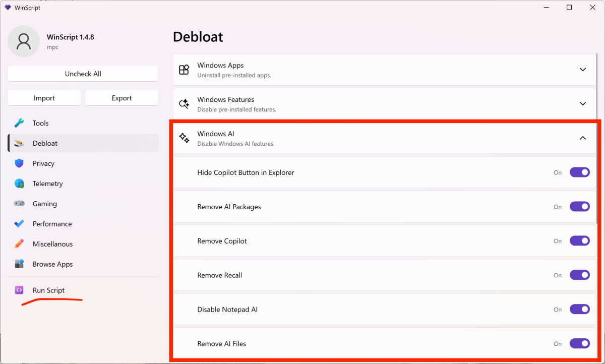Toggle off Hide Copilot Button in Explorer
This screenshot has width=605, height=364.
pos(579,172)
